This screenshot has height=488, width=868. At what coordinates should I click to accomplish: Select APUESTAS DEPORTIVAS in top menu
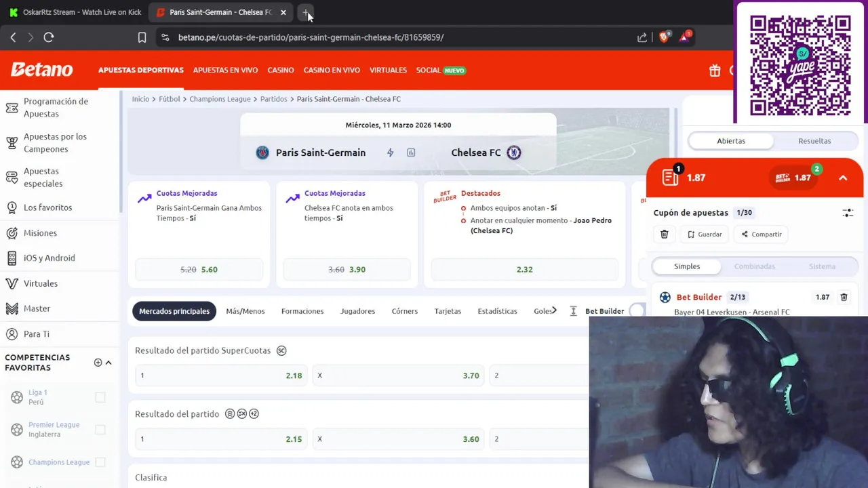point(141,70)
